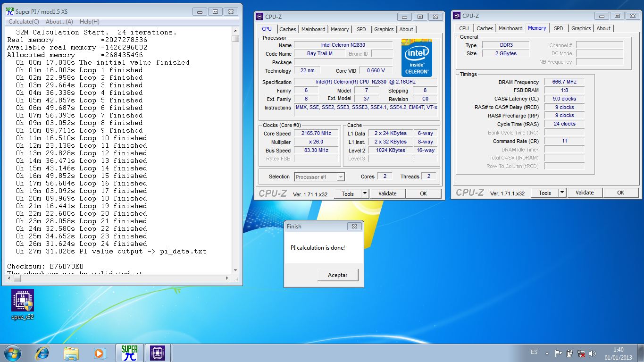The image size is (644, 362).
Task: Switch to About tab in CPU window
Action: 406,29
